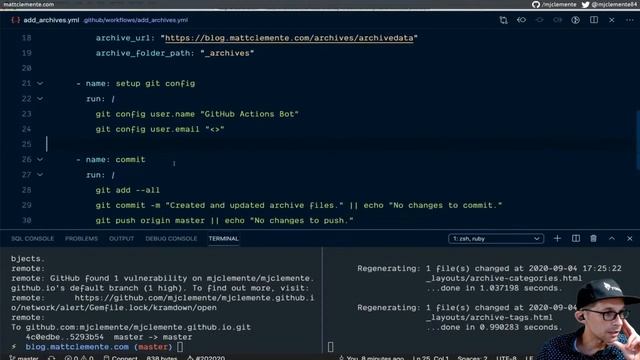Image resolution: width=640 pixels, height=360 pixels.
Task: Click '4c0edbe..5293b54 master -> master' terminal line
Action: coord(109,337)
